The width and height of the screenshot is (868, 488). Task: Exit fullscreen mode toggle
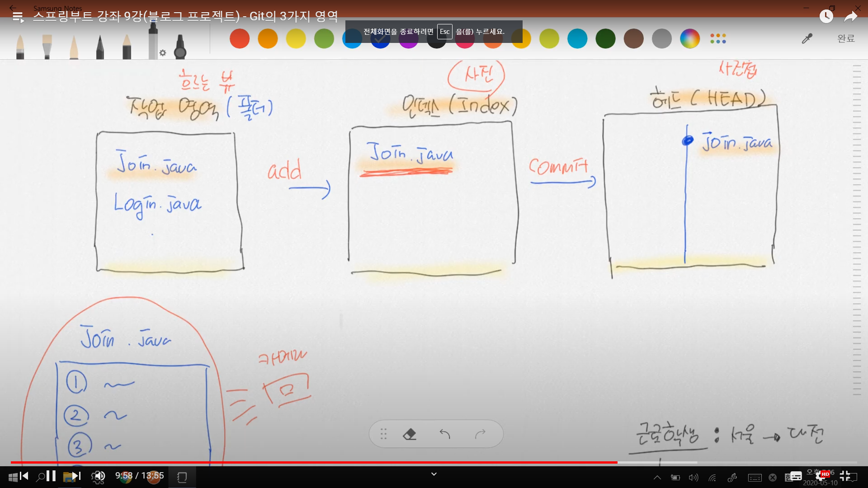[x=844, y=476]
